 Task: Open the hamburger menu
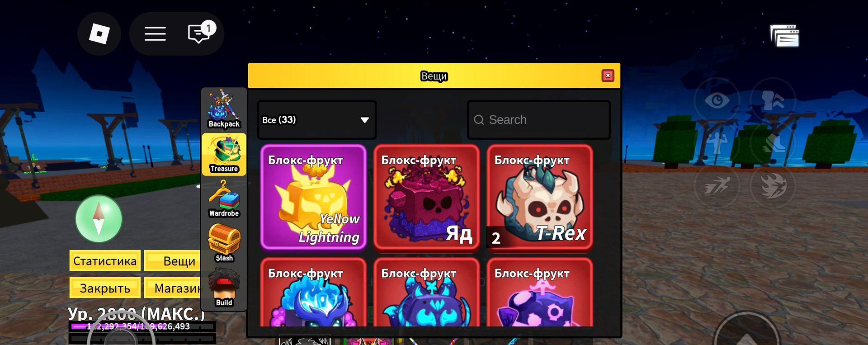(155, 34)
